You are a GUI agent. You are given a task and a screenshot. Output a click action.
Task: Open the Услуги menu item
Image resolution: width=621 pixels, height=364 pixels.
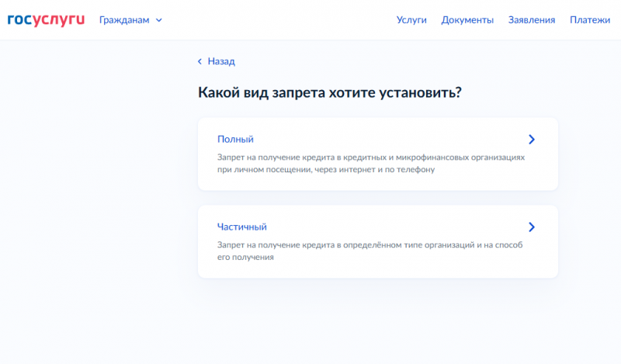click(411, 20)
